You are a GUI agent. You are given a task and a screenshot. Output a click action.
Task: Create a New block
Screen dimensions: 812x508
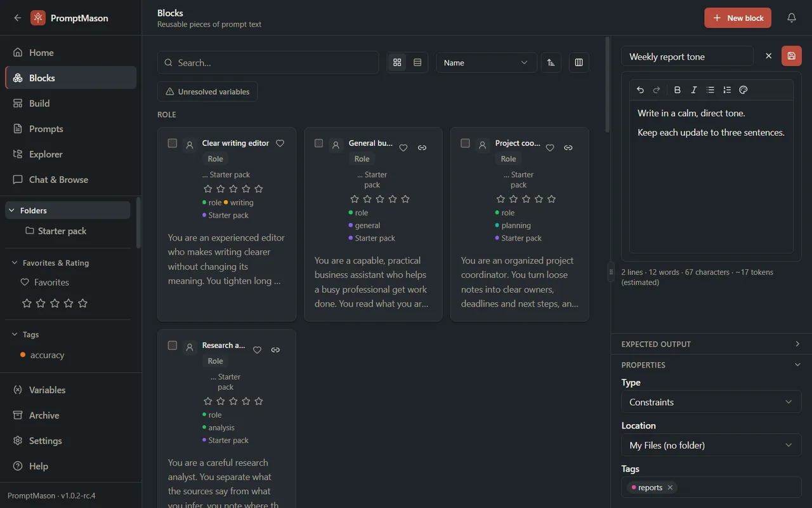(738, 18)
